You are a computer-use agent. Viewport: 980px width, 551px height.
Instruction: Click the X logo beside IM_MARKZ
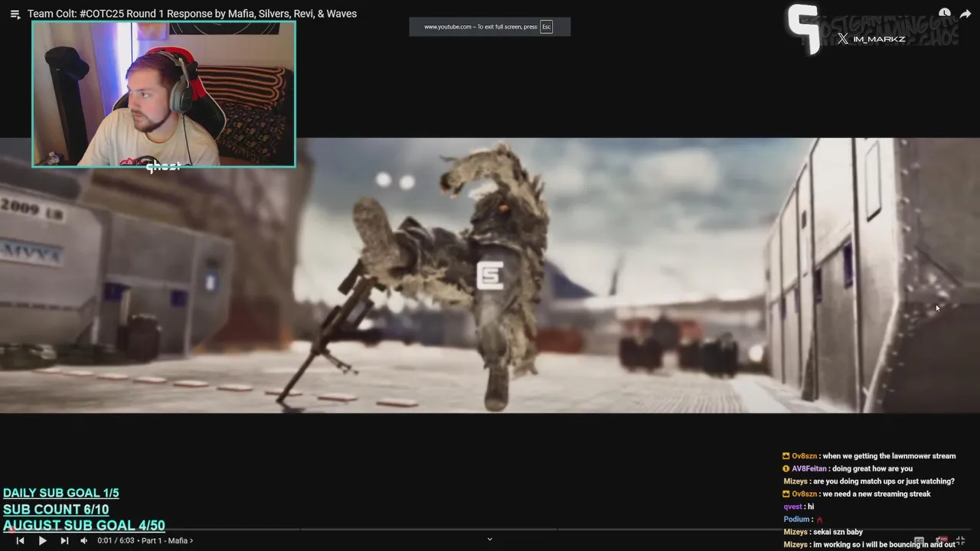coord(843,39)
